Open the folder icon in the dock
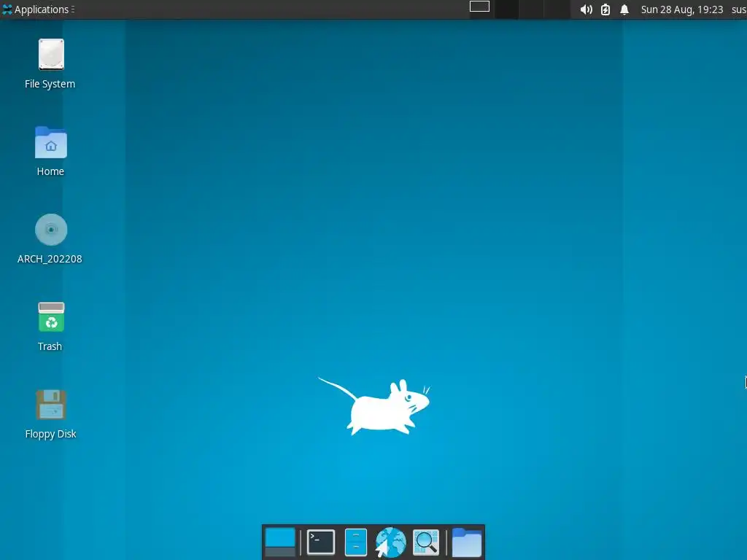 (x=467, y=542)
